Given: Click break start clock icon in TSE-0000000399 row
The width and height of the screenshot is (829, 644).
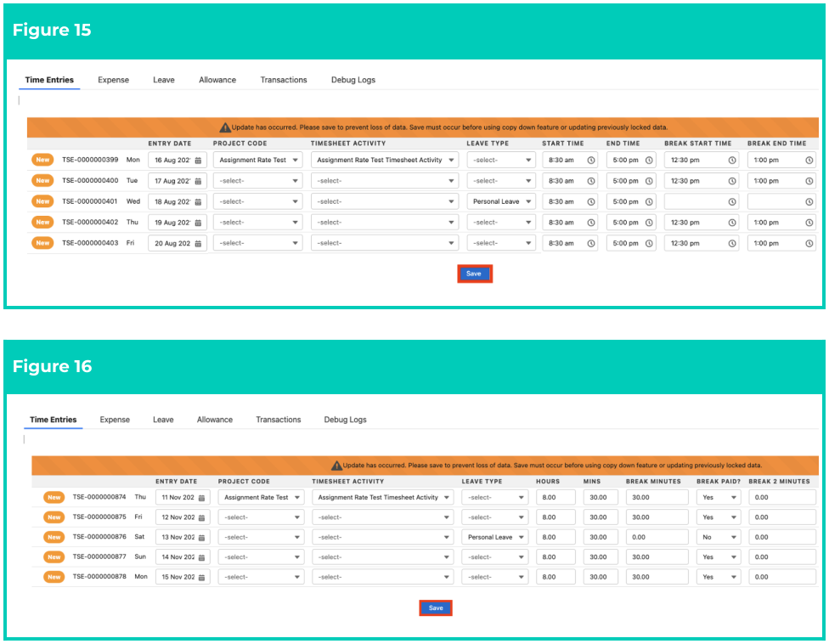Looking at the screenshot, I should [x=732, y=161].
